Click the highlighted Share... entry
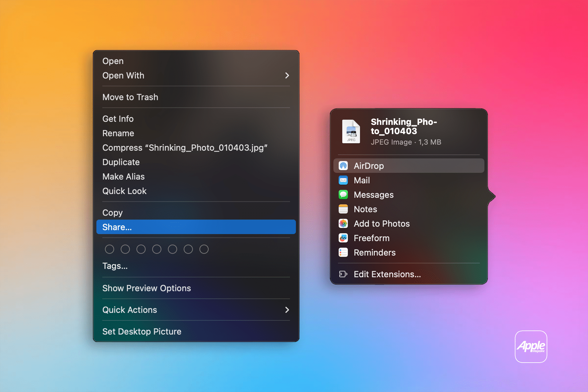The height and width of the screenshot is (392, 588). click(x=196, y=227)
